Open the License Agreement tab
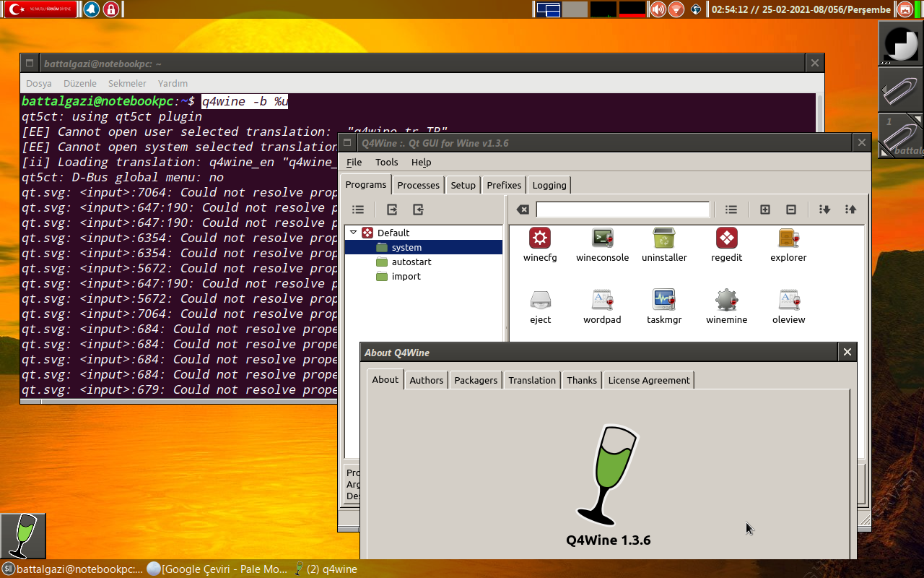This screenshot has width=924, height=578. click(x=649, y=380)
